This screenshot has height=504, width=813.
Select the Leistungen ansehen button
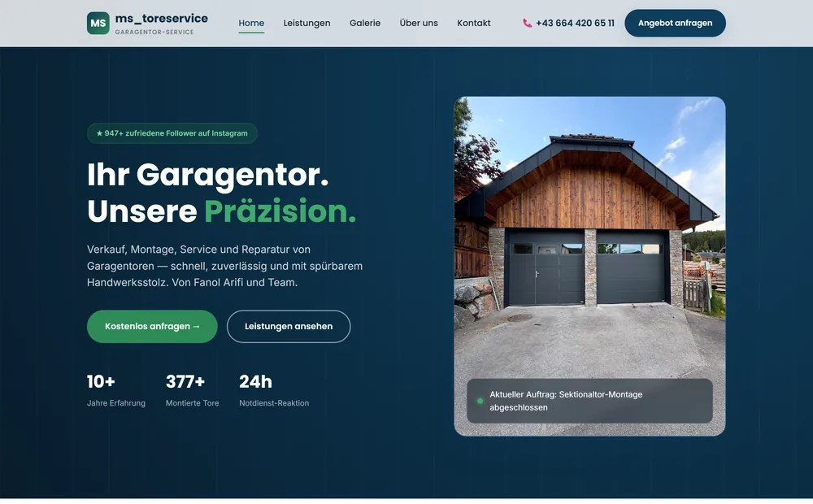pos(289,326)
